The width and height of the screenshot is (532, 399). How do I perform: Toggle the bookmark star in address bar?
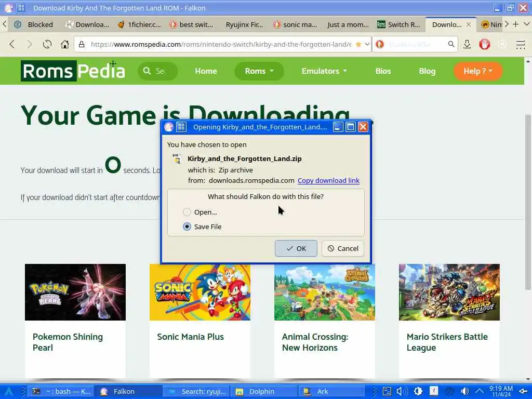tap(358, 44)
